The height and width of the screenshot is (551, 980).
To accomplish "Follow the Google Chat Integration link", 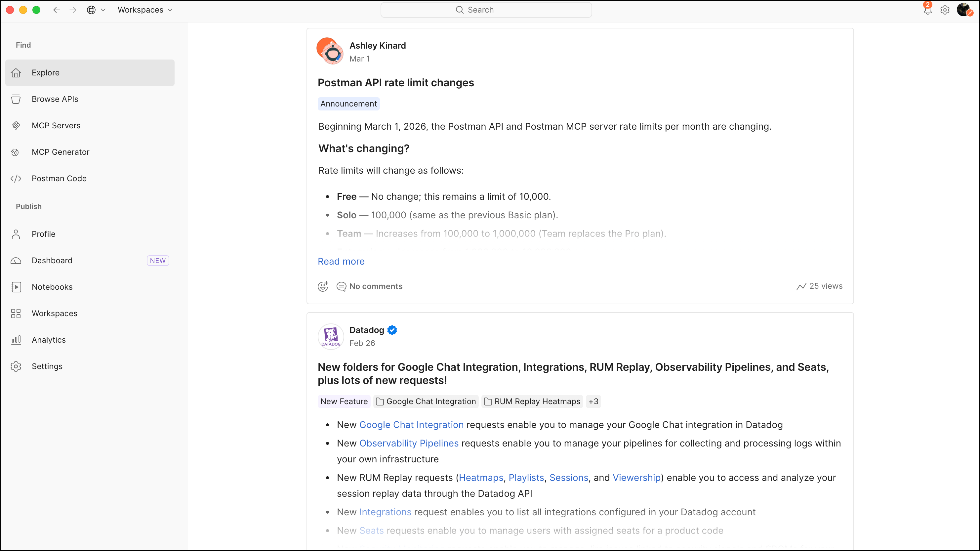I will 412,425.
